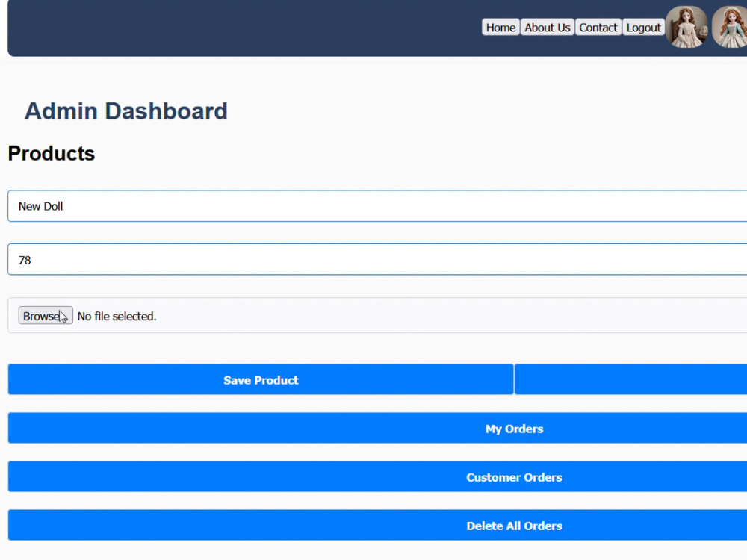747x560 pixels.
Task: Click Browse to choose an image file
Action: pyautogui.click(x=46, y=316)
